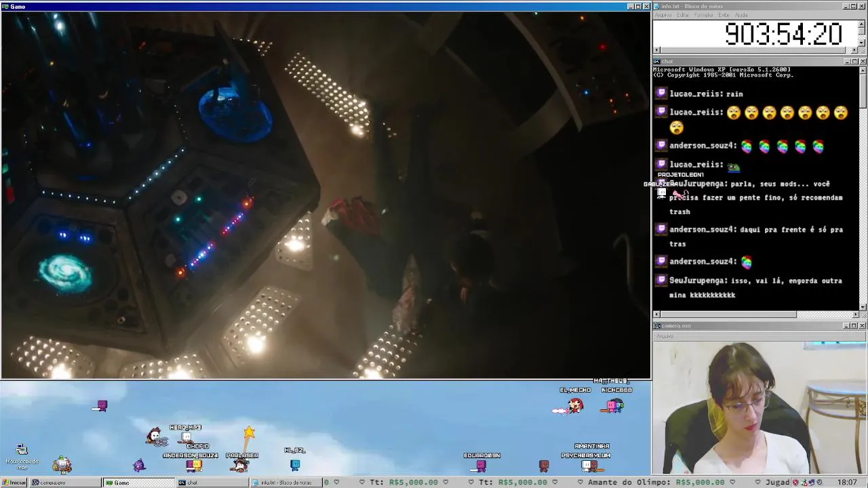Close the Game window
Image resolution: width=868 pixels, height=488 pixels.
click(646, 7)
